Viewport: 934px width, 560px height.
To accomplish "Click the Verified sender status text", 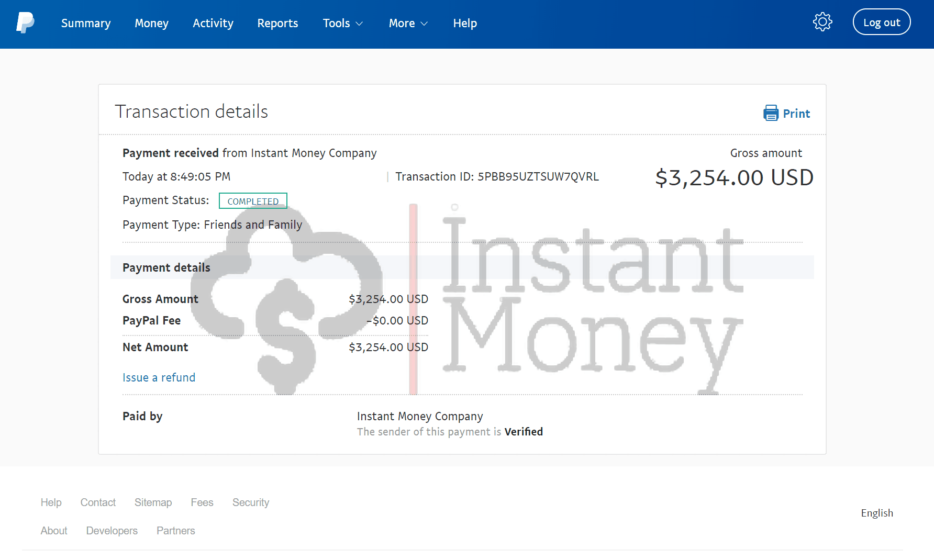I will tap(524, 432).
